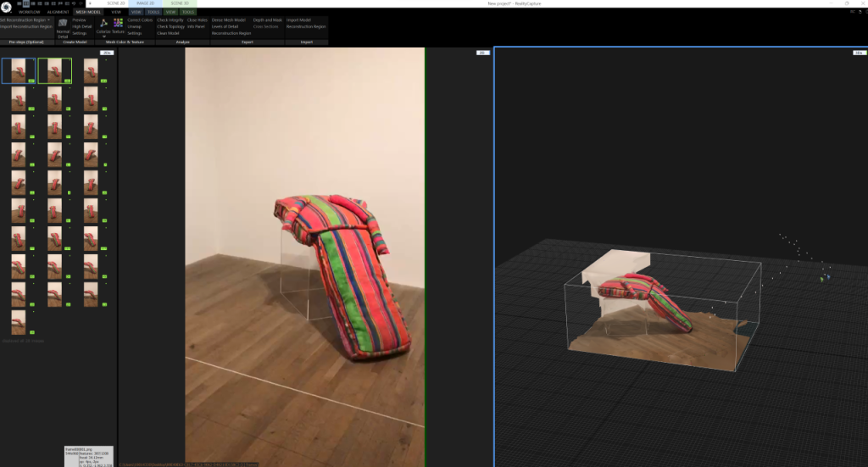Open the green VIEW tab under SCENE 3D
This screenshot has width=868, height=467.
[170, 12]
